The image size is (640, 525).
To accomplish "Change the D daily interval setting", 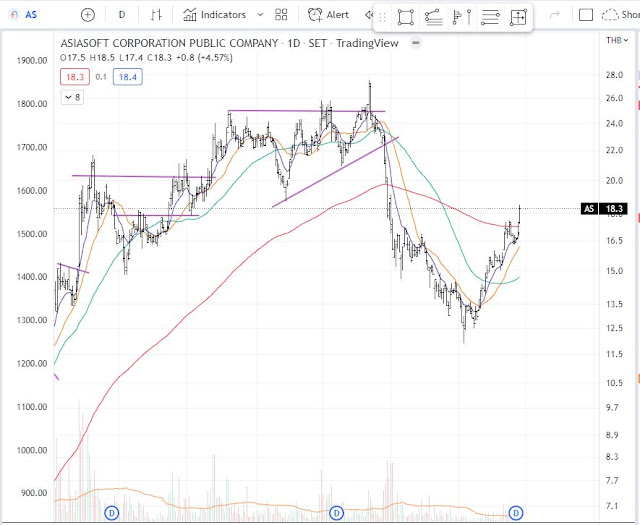I will [x=122, y=15].
